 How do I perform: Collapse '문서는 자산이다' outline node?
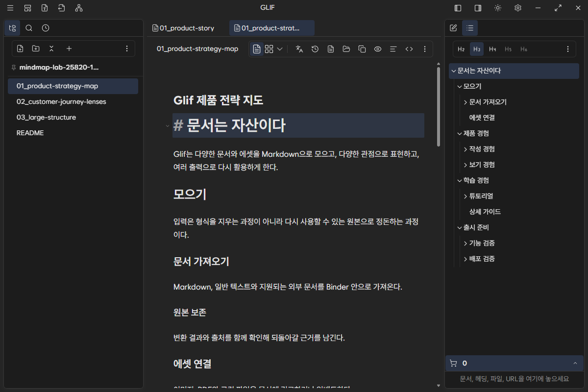coord(454,71)
